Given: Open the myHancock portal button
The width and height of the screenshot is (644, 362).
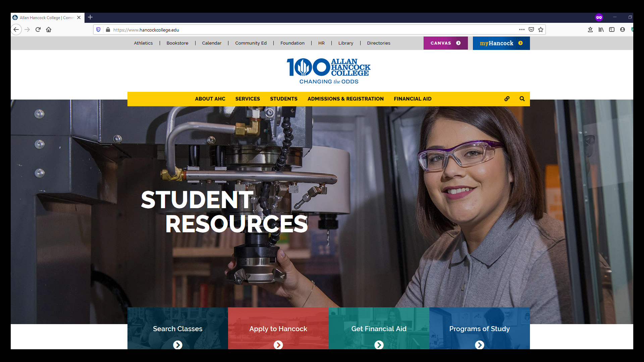Looking at the screenshot, I should [501, 43].
